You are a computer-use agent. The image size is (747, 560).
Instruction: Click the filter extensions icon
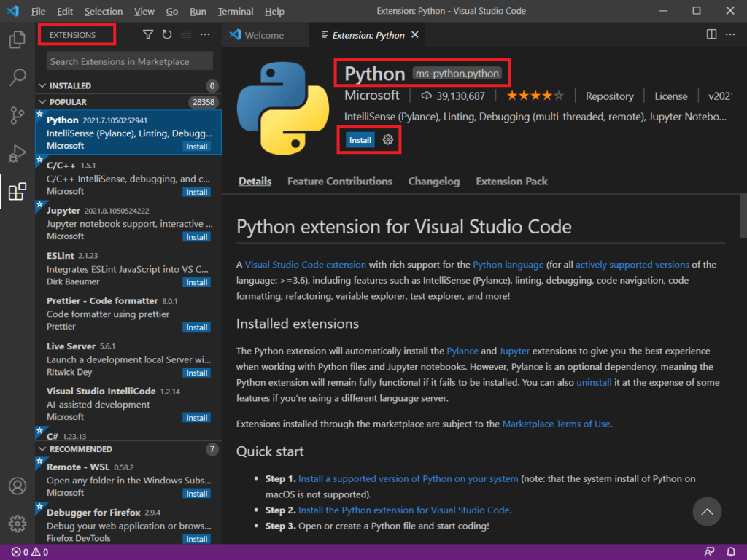point(148,34)
